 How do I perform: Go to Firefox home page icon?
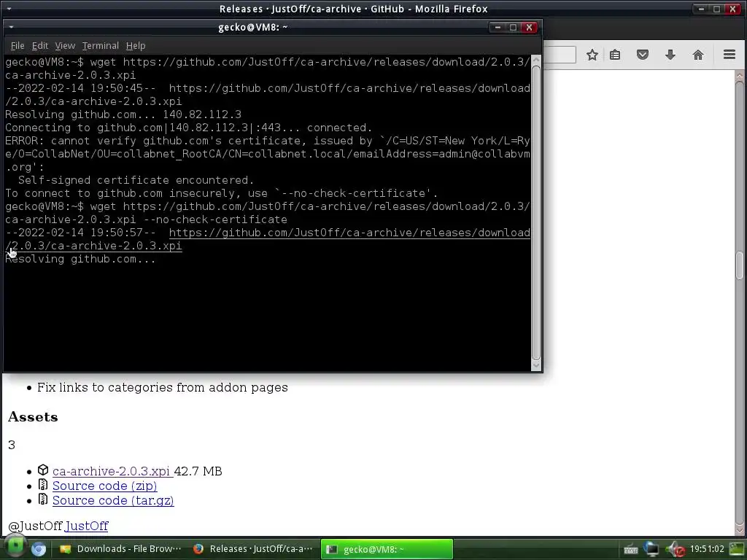698,55
